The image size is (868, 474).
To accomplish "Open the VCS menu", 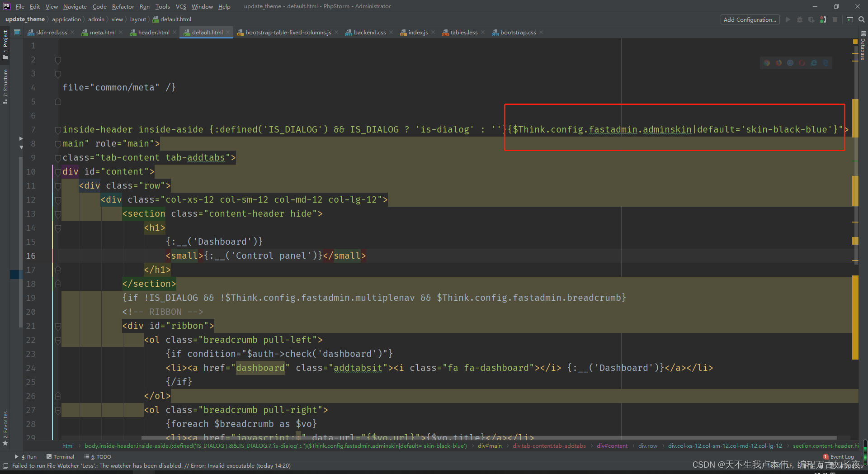I will 180,6.
